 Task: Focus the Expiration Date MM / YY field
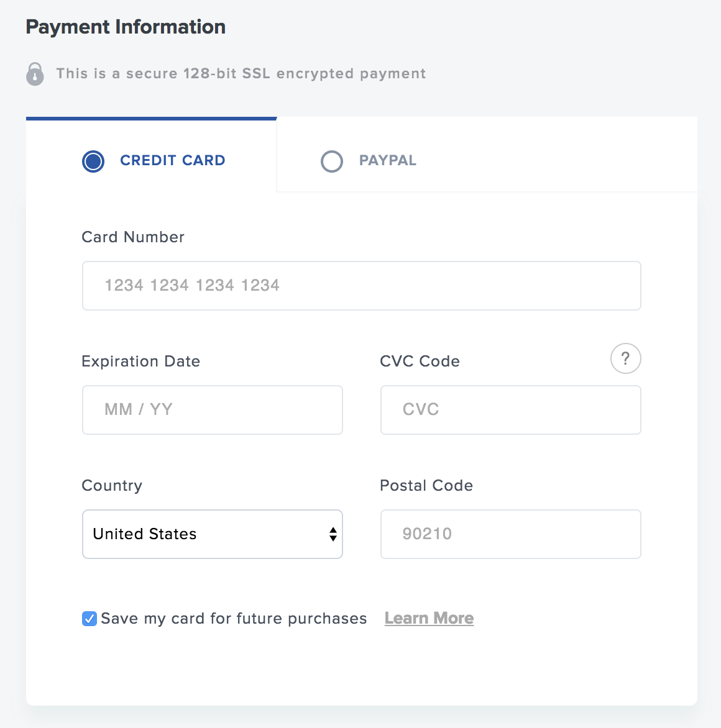pos(213,410)
